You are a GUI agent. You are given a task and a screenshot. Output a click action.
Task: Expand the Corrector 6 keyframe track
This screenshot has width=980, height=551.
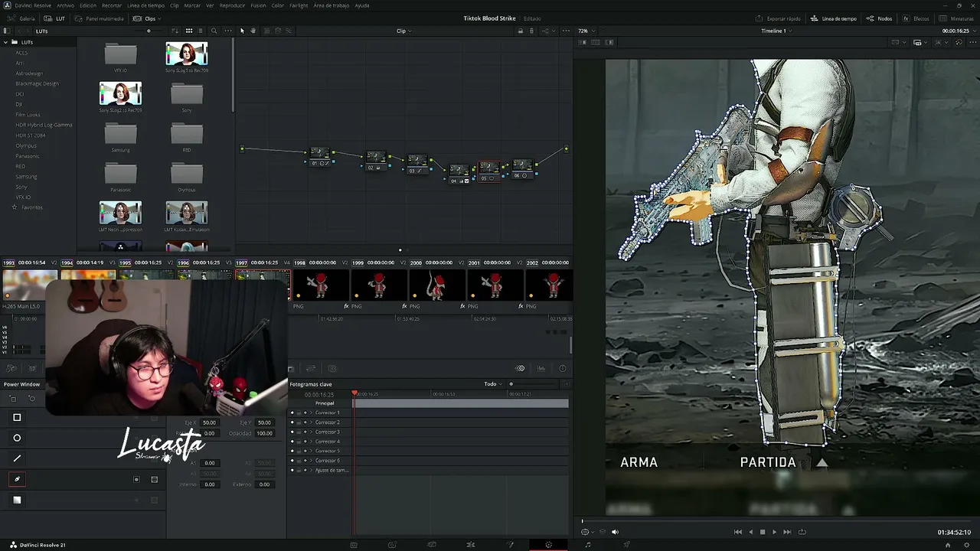(x=311, y=461)
